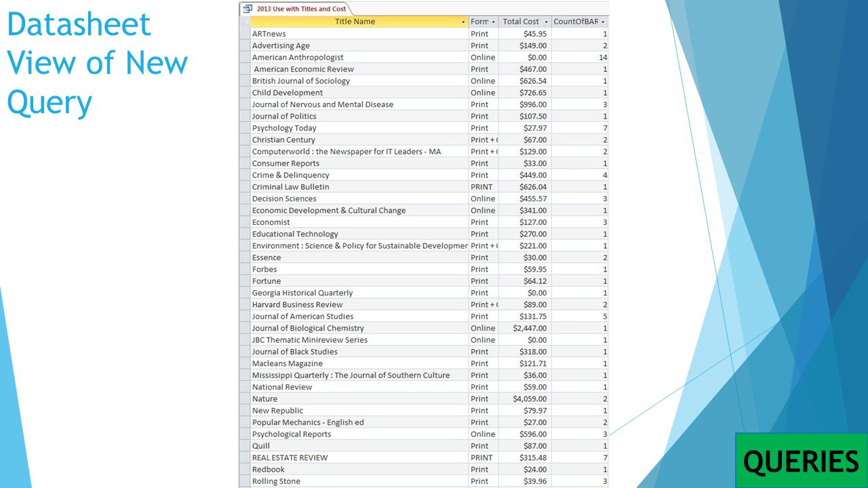The image size is (868, 488).
Task: Select the 'Quill' title cell
Action: coord(359,446)
